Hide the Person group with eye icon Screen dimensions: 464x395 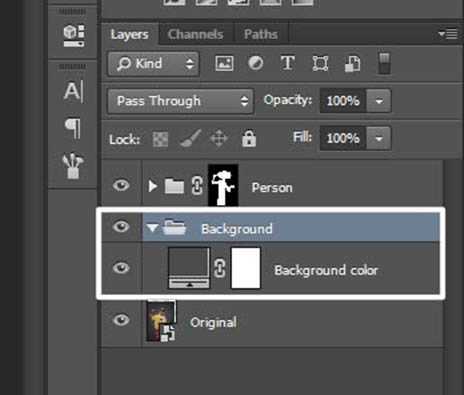[x=121, y=185]
